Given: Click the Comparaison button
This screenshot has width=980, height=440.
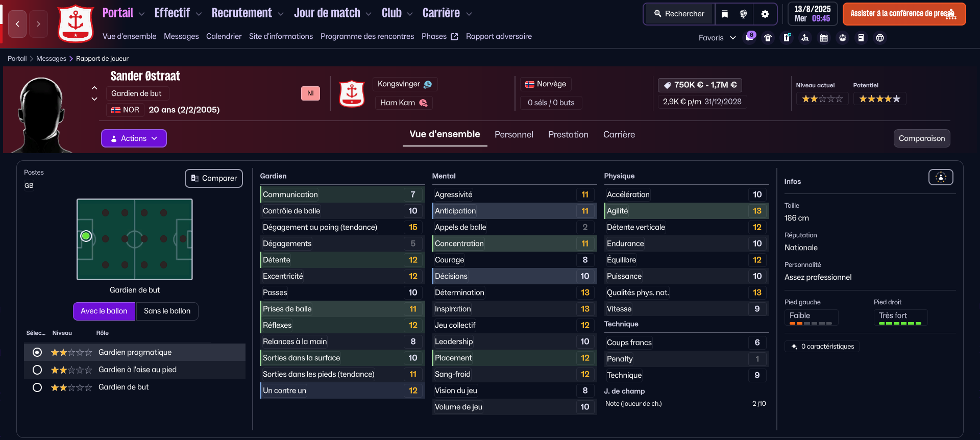Looking at the screenshot, I should click(x=921, y=138).
